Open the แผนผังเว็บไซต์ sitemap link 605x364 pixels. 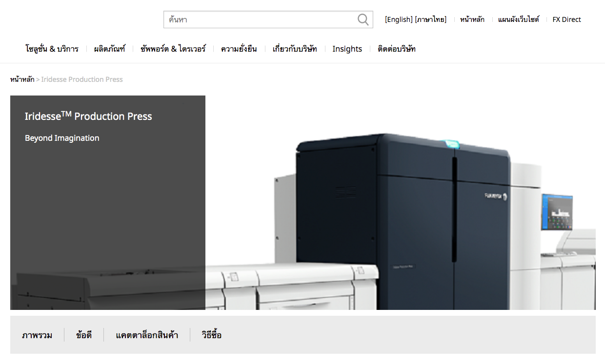click(518, 19)
